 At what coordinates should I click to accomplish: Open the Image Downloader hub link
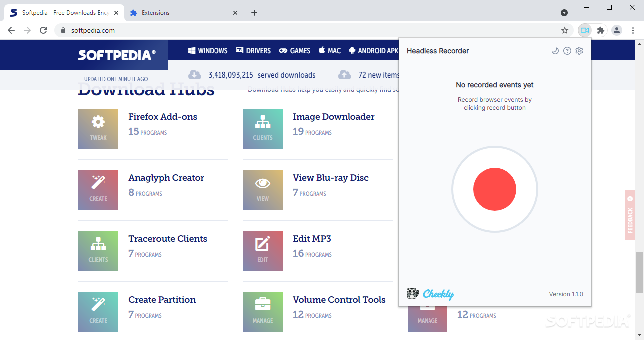coord(334,117)
